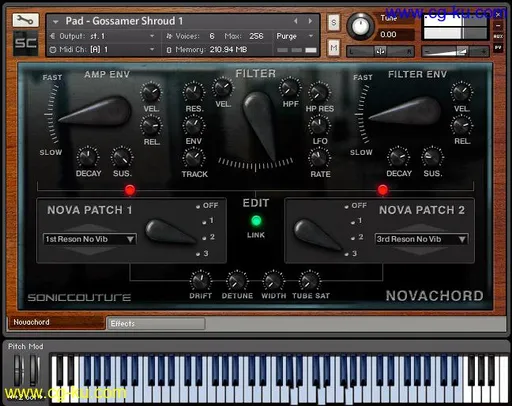Click the Mod wheel
The height and width of the screenshot is (406, 512).
pyautogui.click(x=35, y=370)
